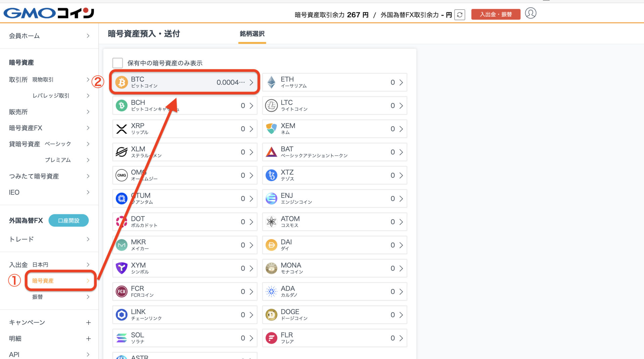Click the ENJ Enjin Coin icon
This screenshot has height=359, width=644.
point(271,198)
